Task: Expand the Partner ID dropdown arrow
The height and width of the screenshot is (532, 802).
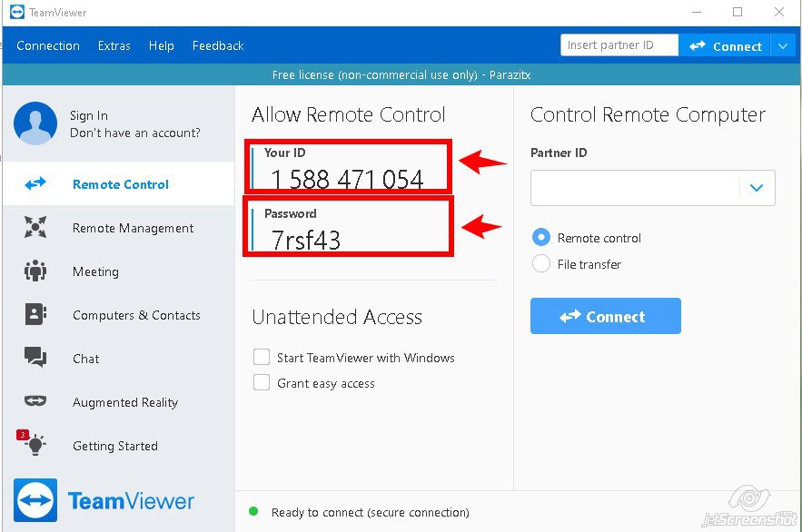Action: (757, 188)
